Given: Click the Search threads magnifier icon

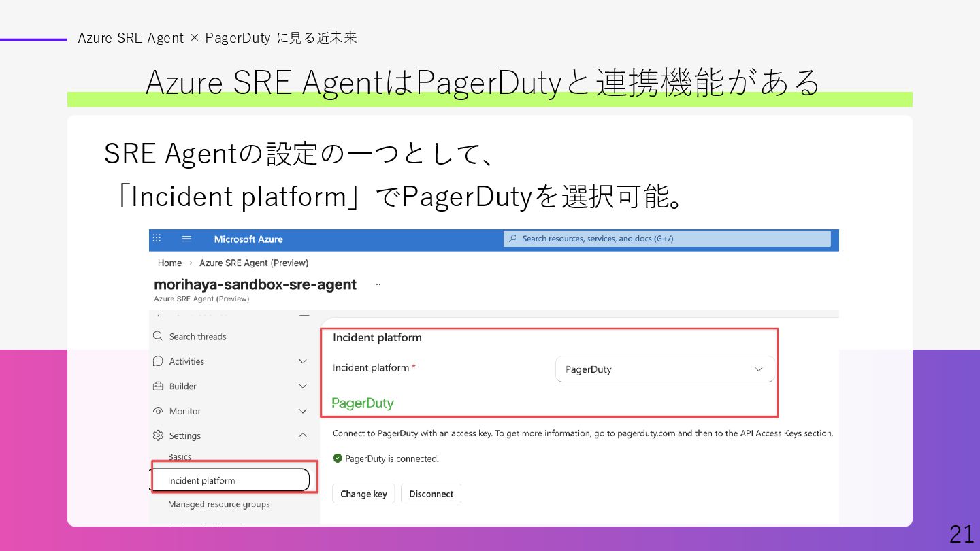Looking at the screenshot, I should coord(158,336).
